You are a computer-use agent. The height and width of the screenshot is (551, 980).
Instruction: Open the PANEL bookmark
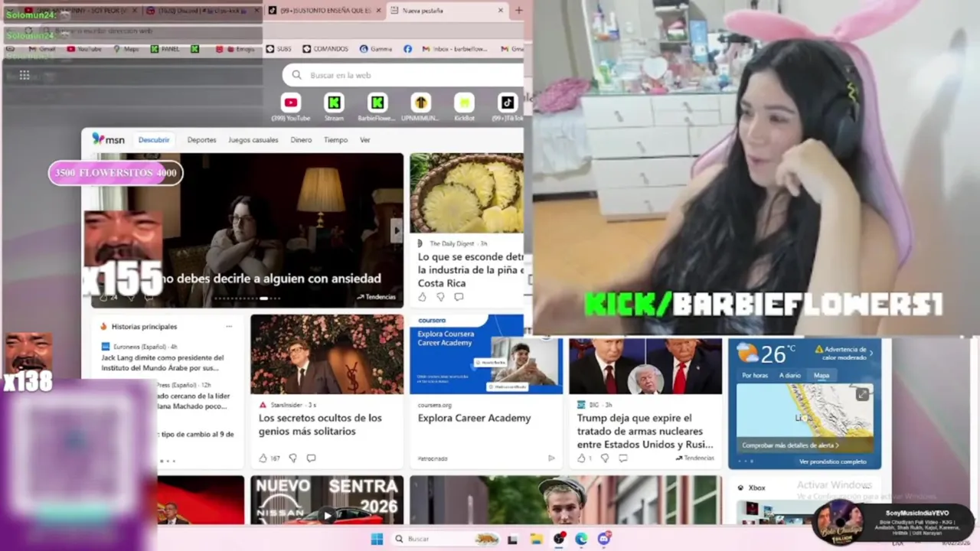click(x=165, y=49)
